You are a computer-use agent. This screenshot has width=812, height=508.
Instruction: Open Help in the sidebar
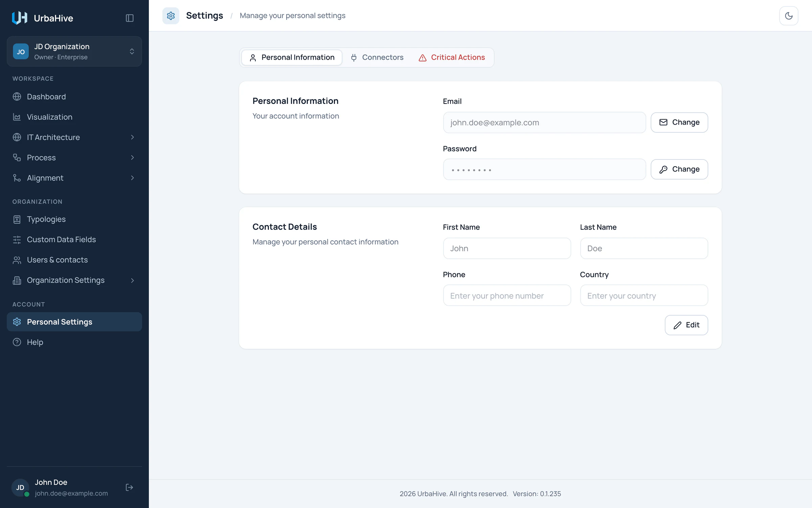click(74, 342)
